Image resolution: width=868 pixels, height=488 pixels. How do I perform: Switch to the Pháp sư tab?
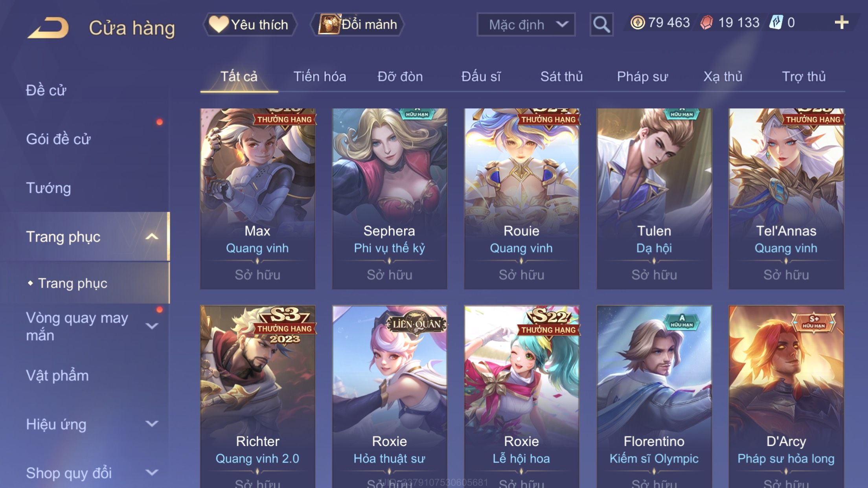point(642,76)
